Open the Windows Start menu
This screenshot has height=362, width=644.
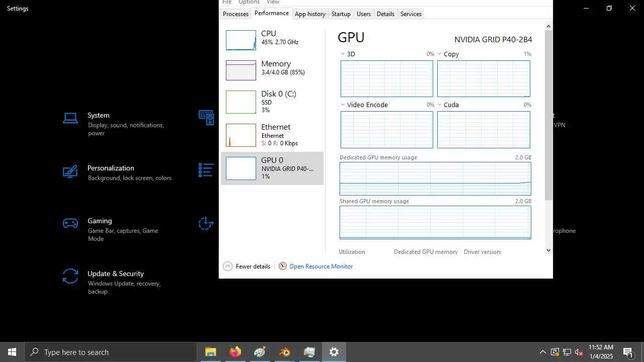click(x=12, y=352)
